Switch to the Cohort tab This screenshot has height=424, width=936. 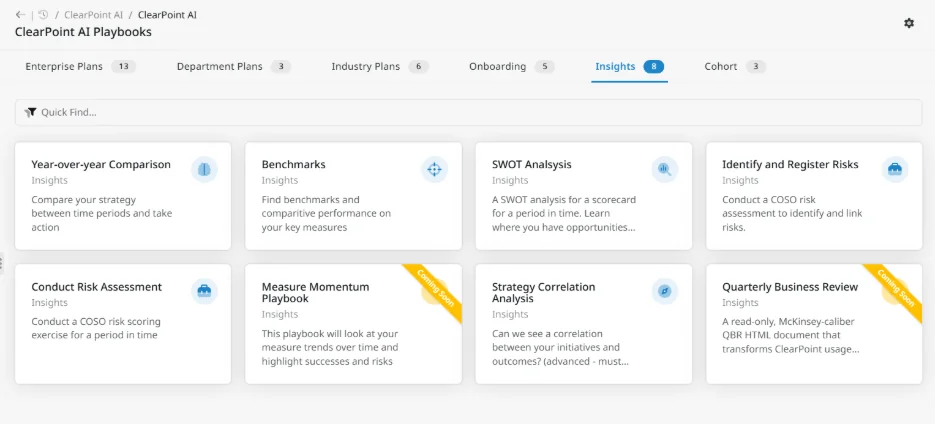[734, 66]
